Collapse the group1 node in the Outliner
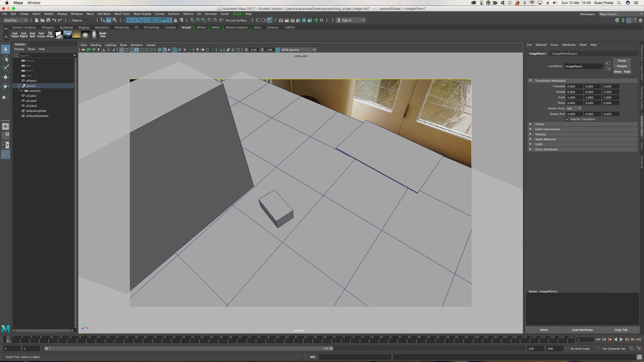 click(x=19, y=86)
